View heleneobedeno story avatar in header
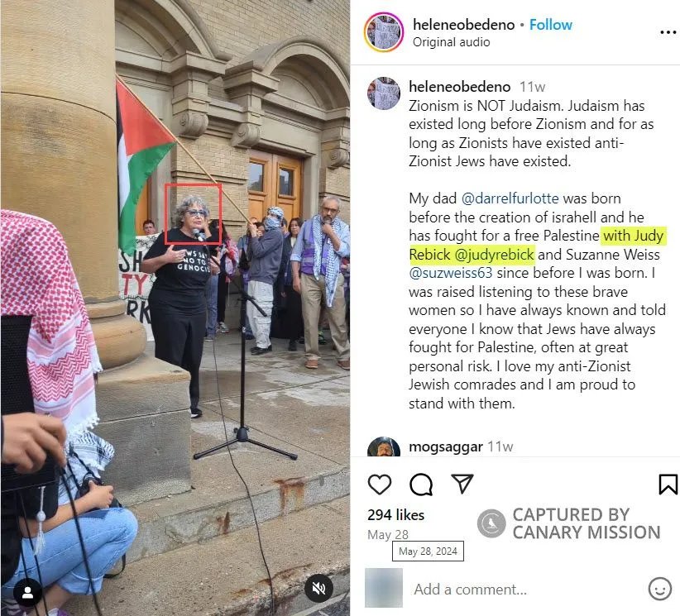This screenshot has width=680, height=616. (x=384, y=32)
